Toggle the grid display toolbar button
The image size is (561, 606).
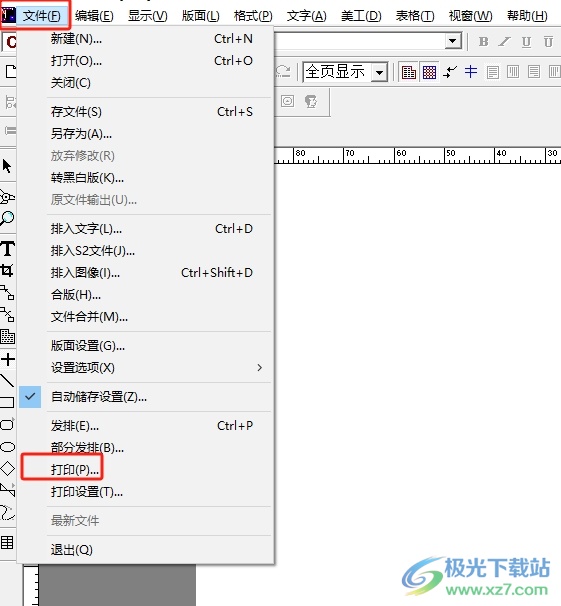429,72
